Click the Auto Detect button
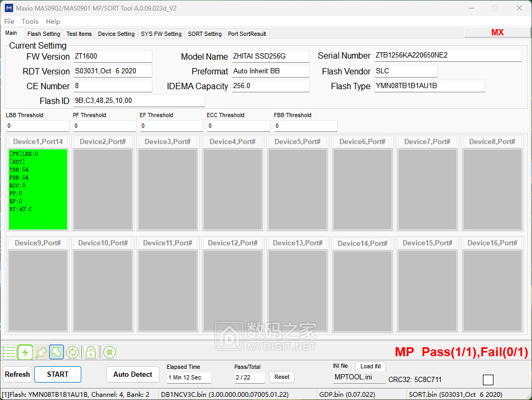The width and height of the screenshot is (532, 400). coord(132,374)
